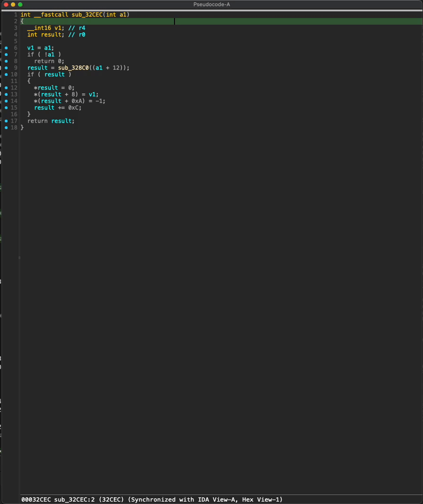
Task: Toggle breakpoint dot on line 18
Action: [6, 128]
